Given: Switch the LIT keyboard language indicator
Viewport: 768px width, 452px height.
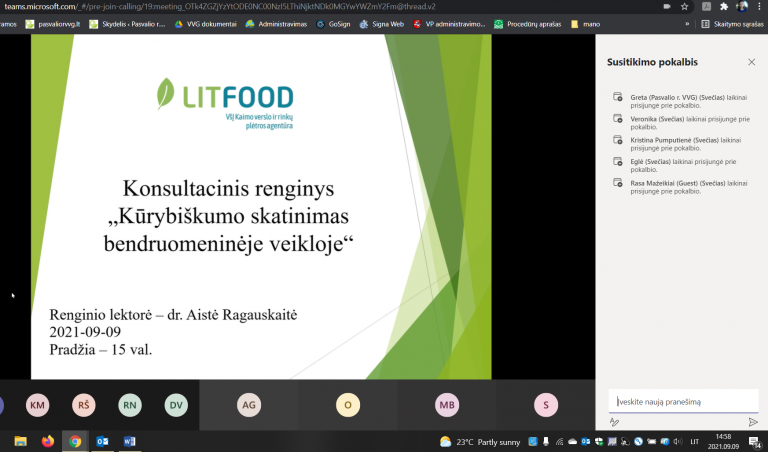Looking at the screenshot, I should coord(695,442).
